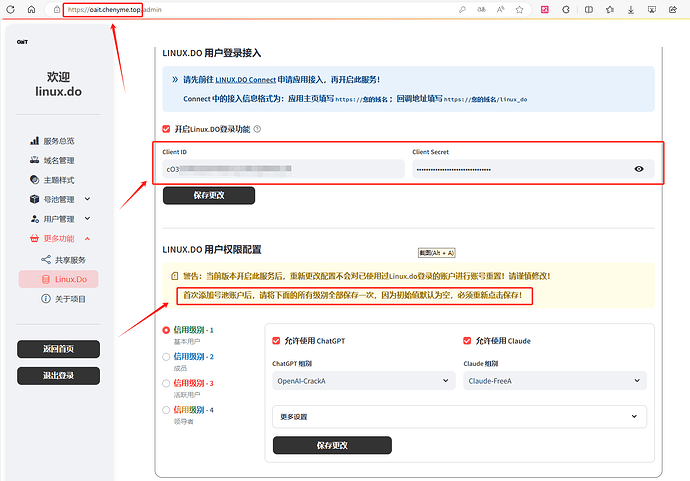The image size is (690, 481).
Task: Toggle 开启Linux.DO登录功能 checkbox
Action: point(166,129)
